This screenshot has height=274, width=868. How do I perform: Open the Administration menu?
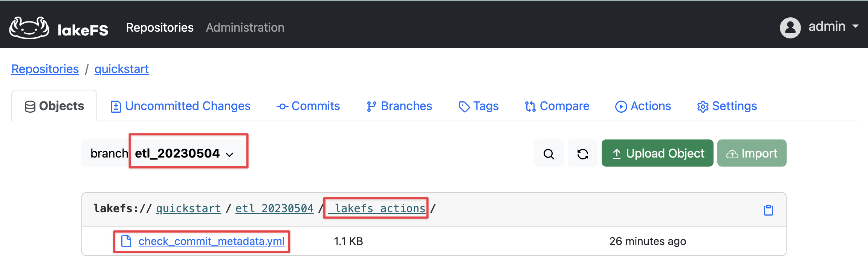point(245,27)
